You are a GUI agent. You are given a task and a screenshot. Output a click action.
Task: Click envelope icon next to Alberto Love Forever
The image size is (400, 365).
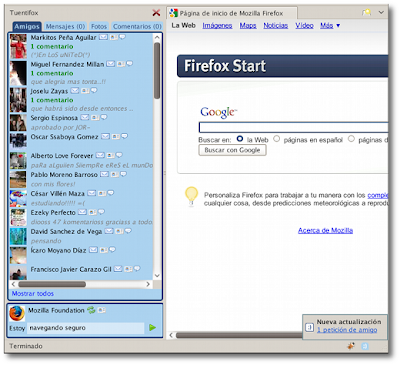(x=100, y=155)
